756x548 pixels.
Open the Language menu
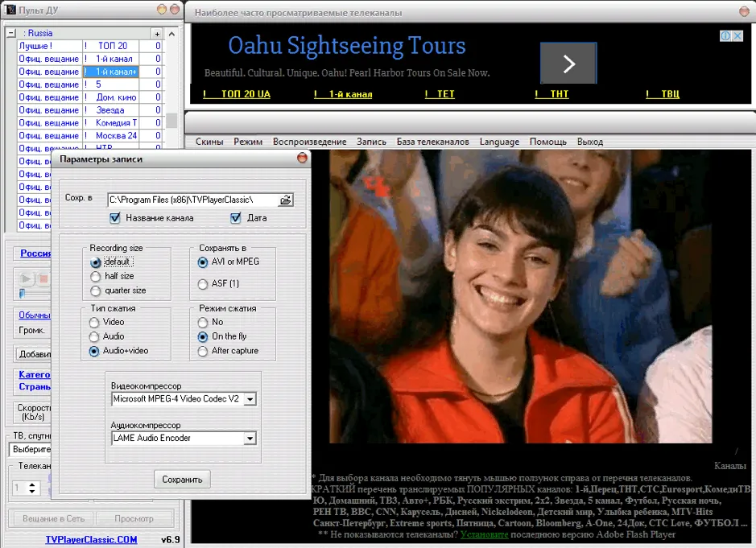(499, 142)
